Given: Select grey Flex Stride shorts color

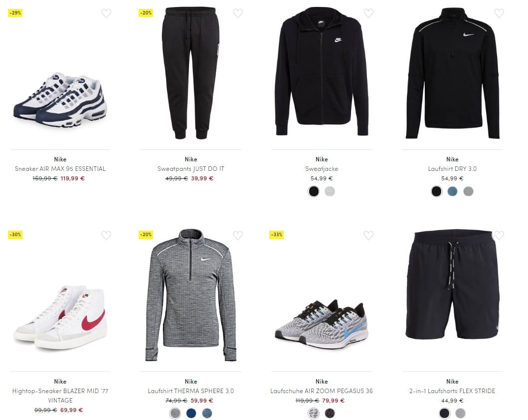Looking at the screenshot, I should coord(460,413).
